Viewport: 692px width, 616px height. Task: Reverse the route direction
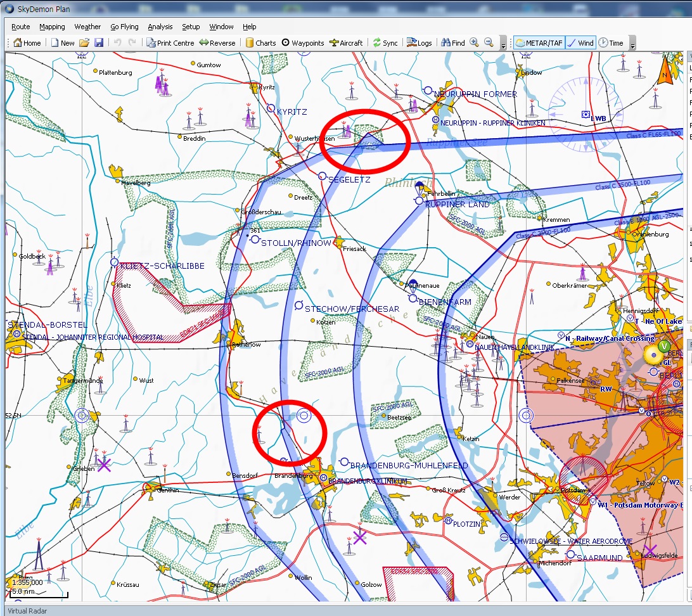(x=217, y=43)
